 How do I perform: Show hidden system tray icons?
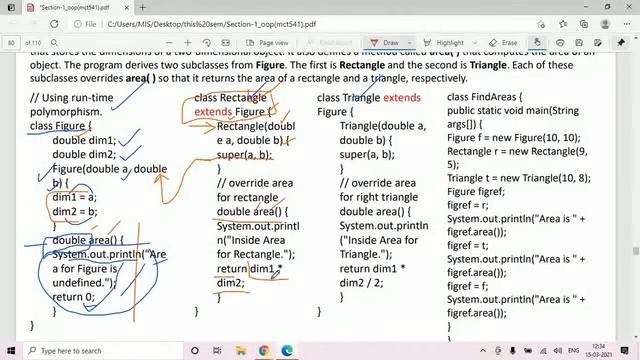click(x=483, y=351)
